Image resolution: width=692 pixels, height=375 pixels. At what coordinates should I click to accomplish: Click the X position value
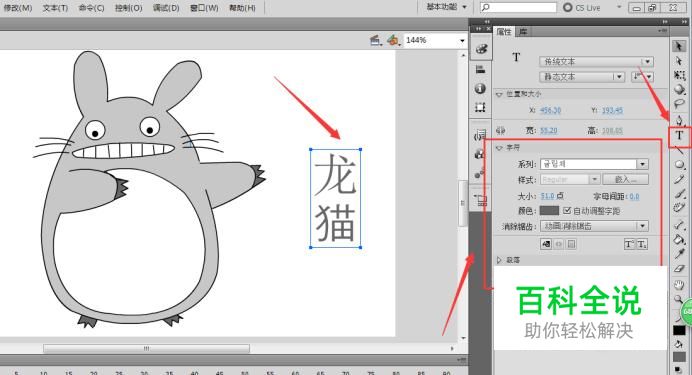(x=550, y=110)
